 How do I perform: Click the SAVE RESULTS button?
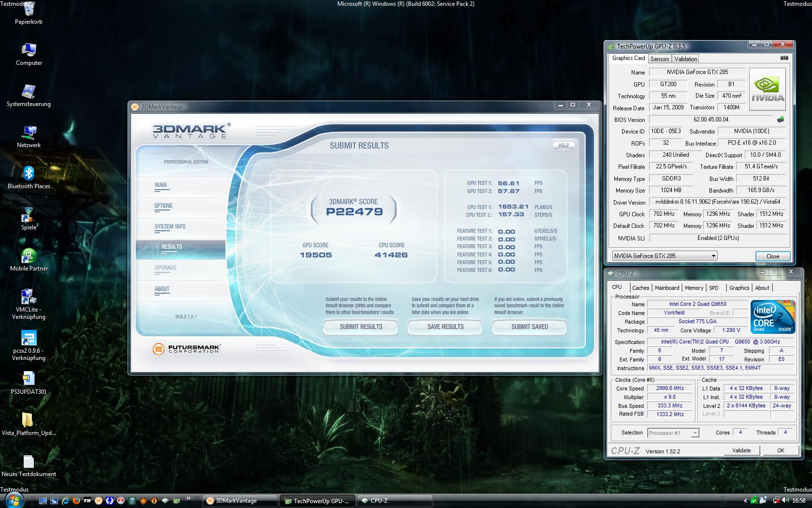[x=445, y=327]
